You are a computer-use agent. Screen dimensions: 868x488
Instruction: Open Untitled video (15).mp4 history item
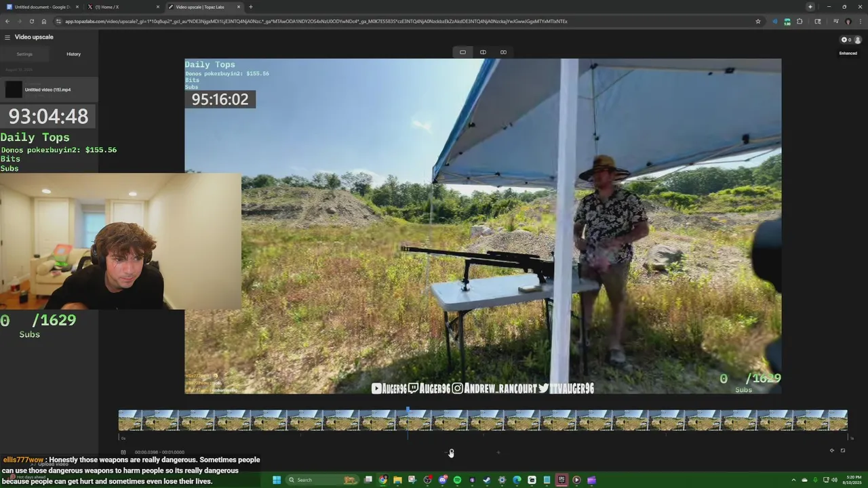[49, 89]
